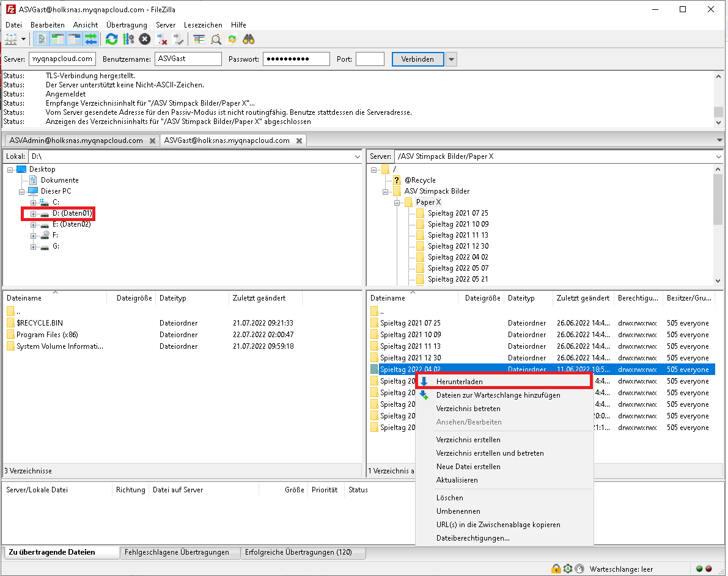Toggle local directory tree display
This screenshot has width=728, height=576.
pos(58,40)
